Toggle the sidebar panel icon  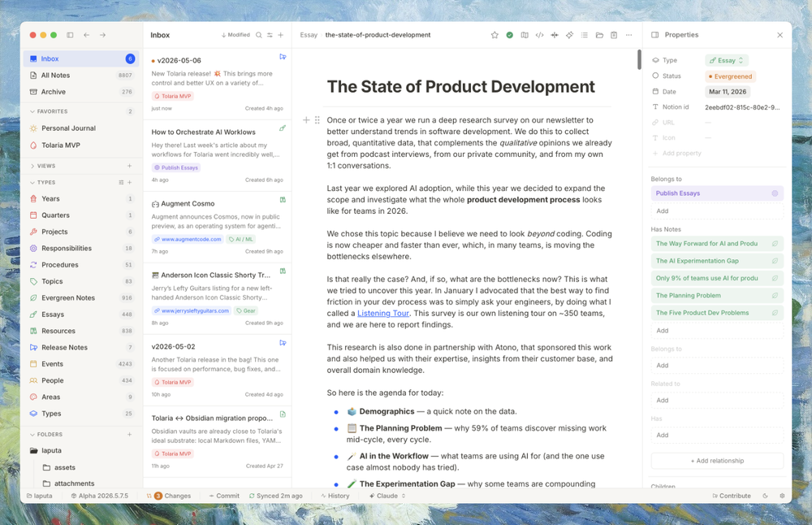click(70, 35)
